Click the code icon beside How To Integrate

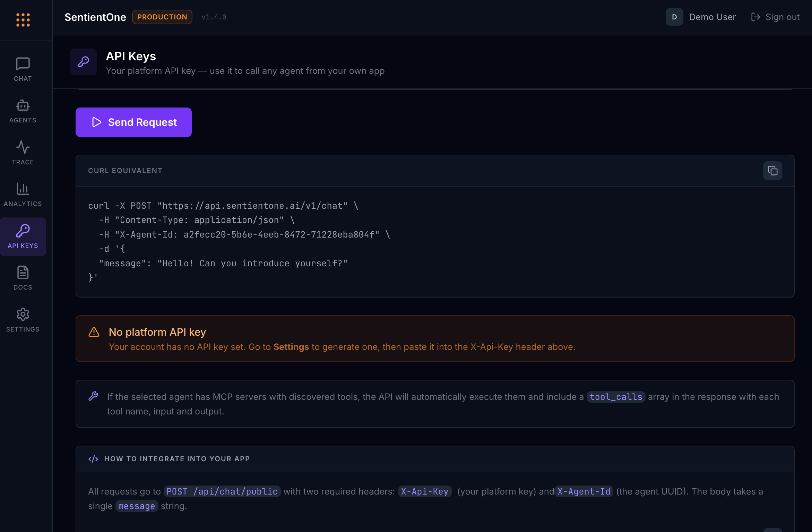point(93,458)
